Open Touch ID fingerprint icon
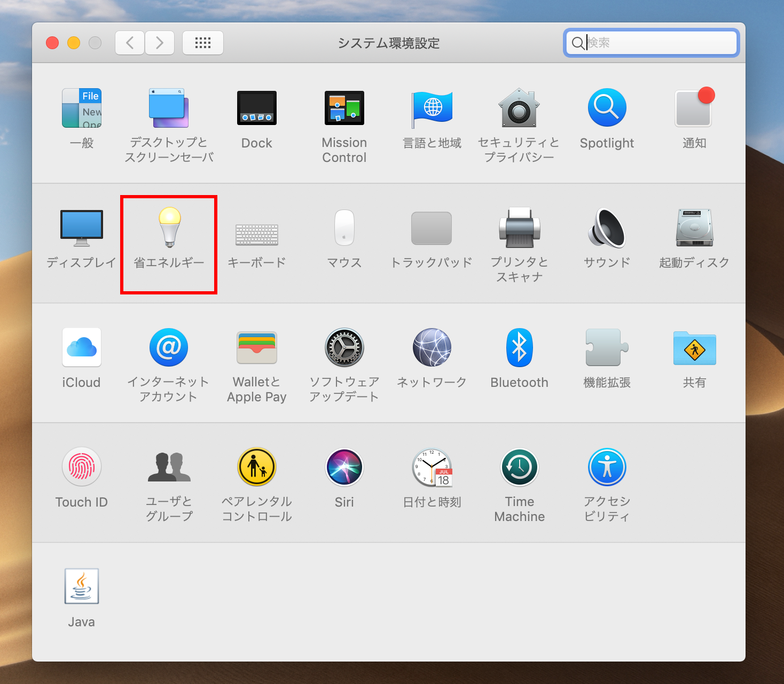The height and width of the screenshot is (684, 784). point(82,467)
